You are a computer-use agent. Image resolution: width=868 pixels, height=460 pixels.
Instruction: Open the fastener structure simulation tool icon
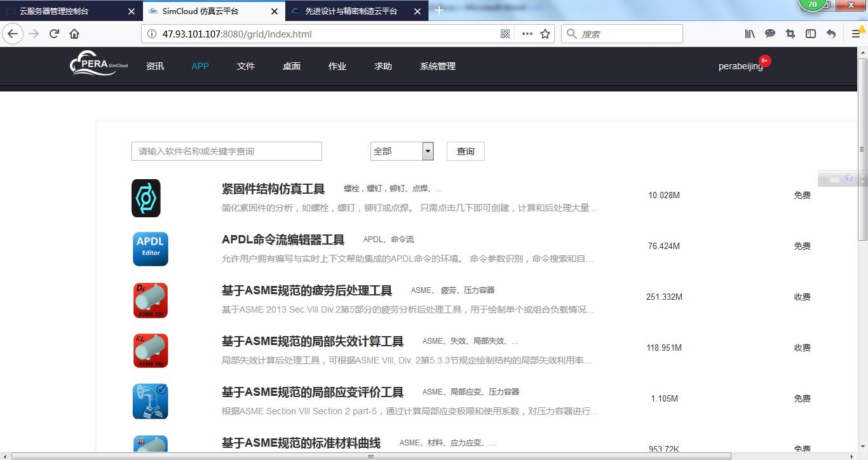click(x=146, y=198)
